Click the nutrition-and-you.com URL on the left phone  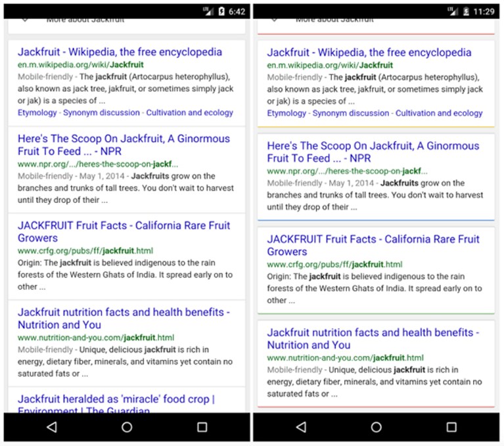pyautogui.click(x=96, y=338)
